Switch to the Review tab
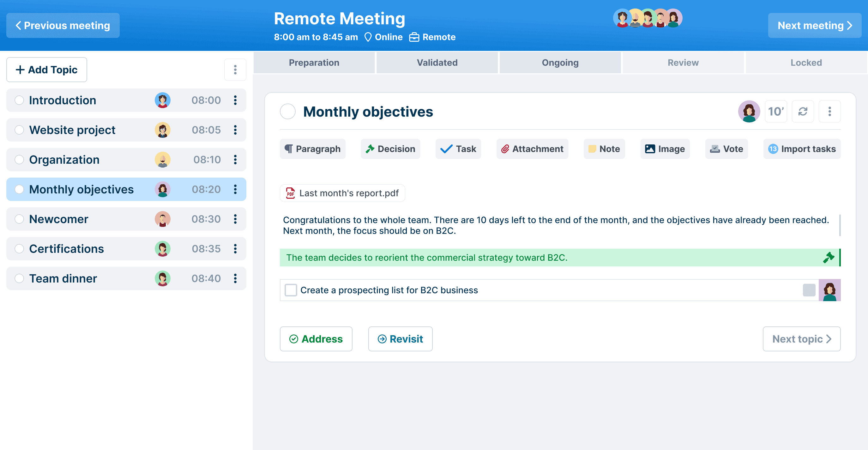This screenshot has height=450, width=868. [x=683, y=63]
